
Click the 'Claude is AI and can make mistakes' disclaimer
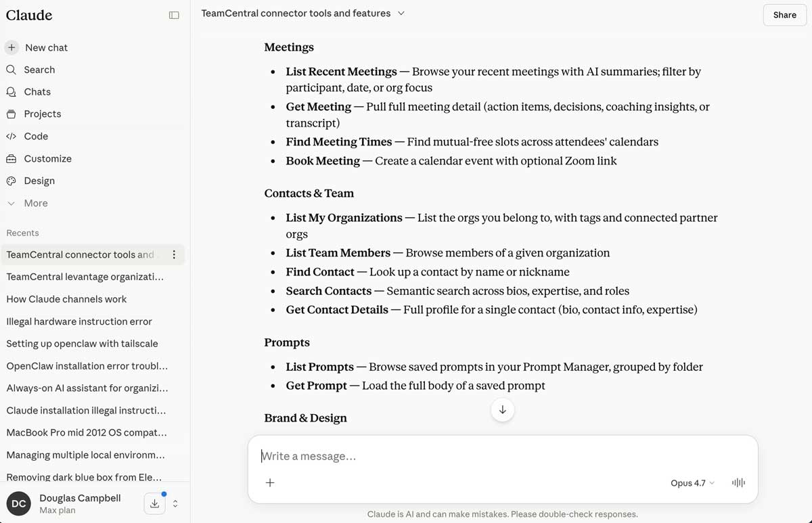[502, 514]
